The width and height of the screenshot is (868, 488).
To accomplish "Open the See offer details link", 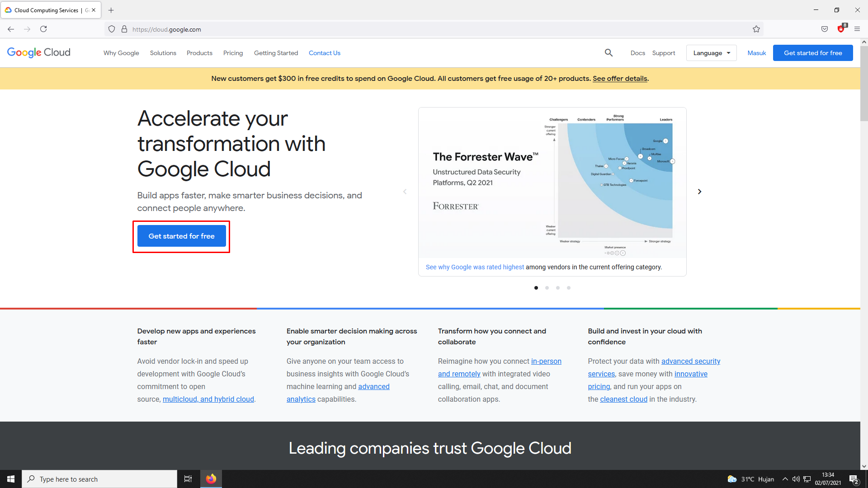I will click(x=620, y=79).
